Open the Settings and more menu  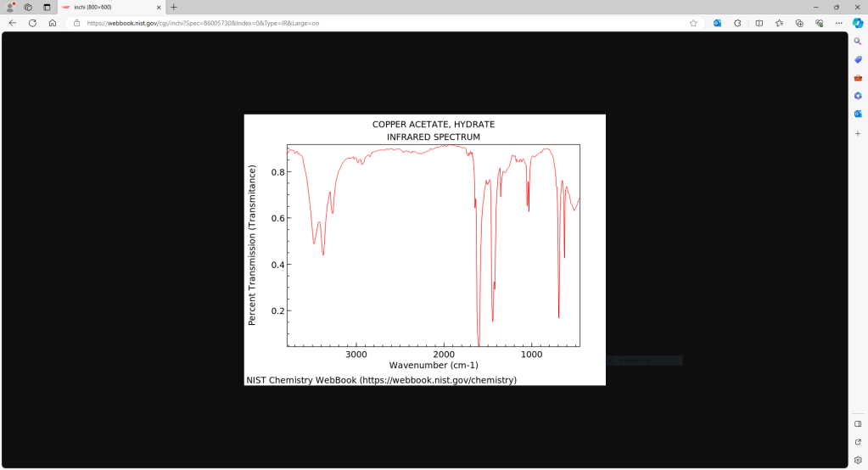pos(838,23)
